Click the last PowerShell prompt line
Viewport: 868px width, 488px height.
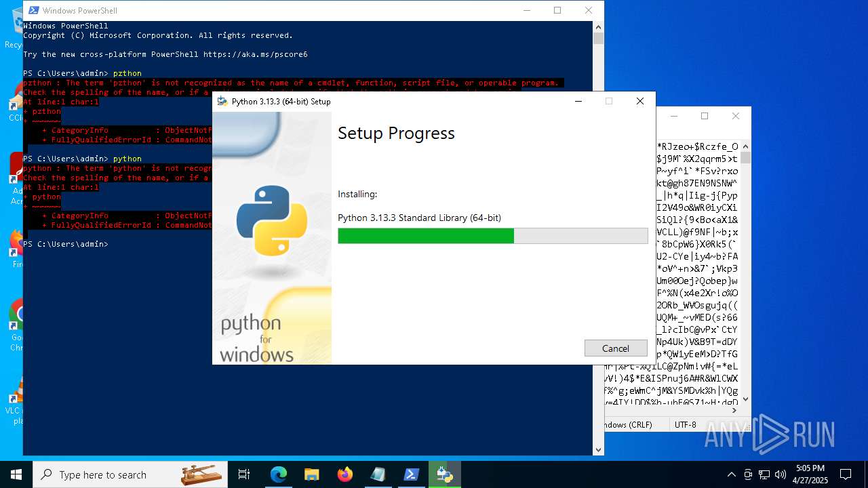66,244
